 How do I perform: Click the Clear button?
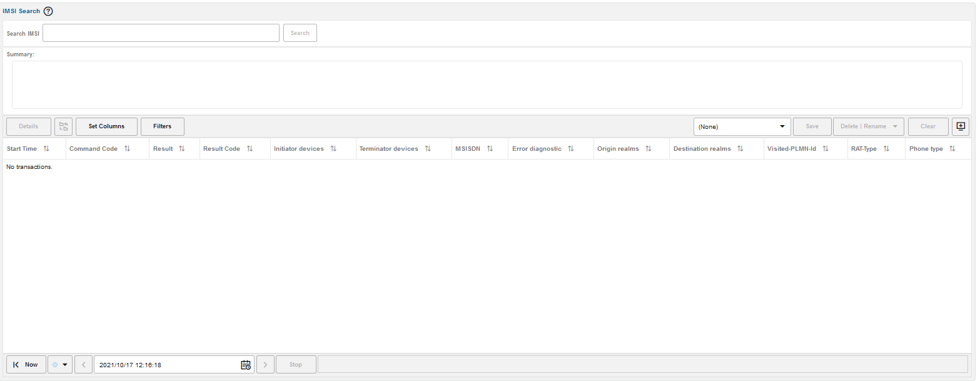(928, 126)
